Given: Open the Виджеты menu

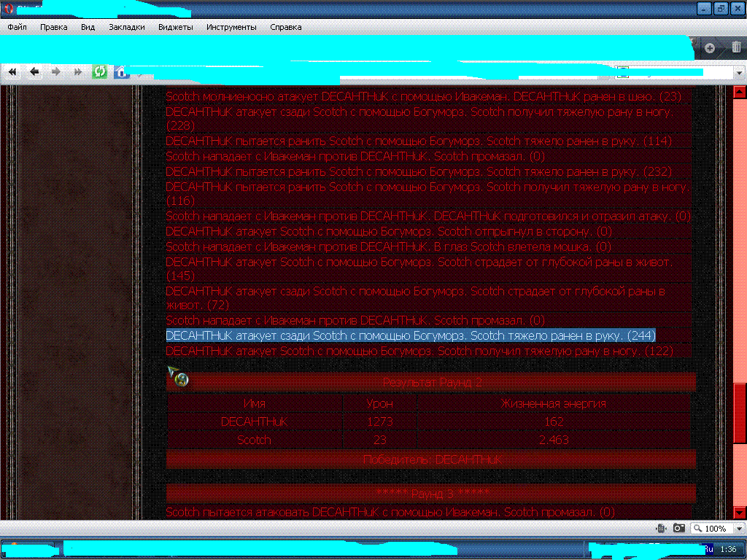Looking at the screenshot, I should click(x=175, y=27).
